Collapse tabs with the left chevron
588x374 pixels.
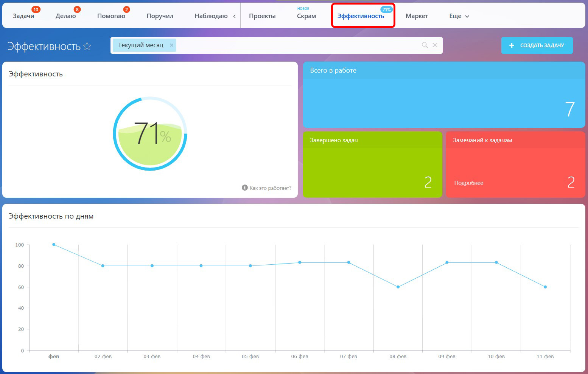pos(235,16)
